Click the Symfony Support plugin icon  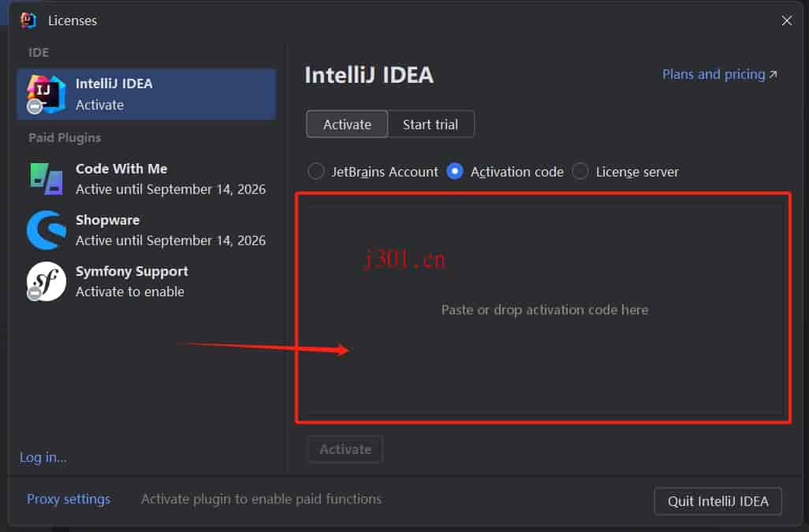(46, 281)
